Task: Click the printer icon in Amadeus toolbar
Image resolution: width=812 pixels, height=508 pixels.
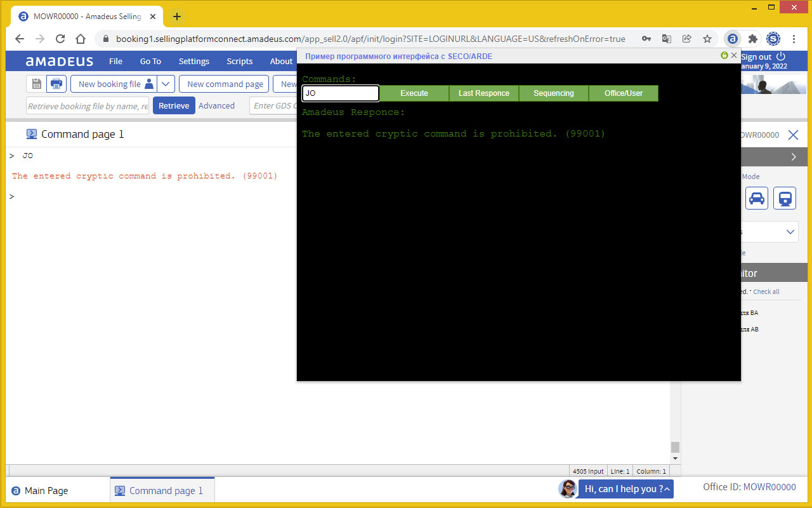Action: (56, 84)
